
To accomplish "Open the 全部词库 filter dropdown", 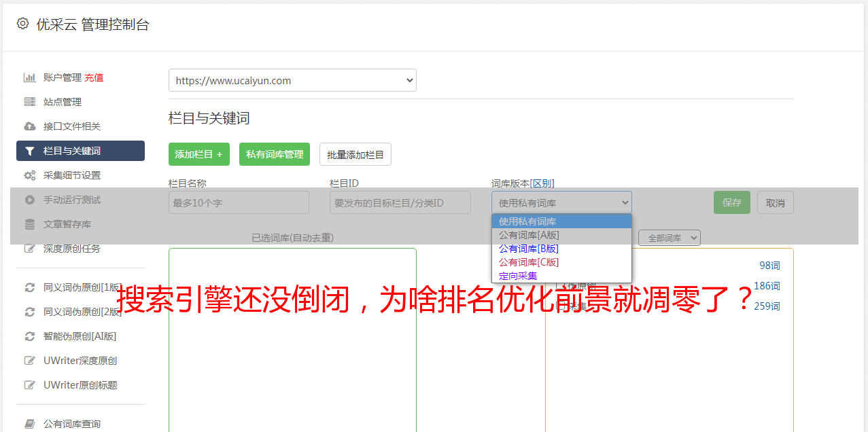I will [670, 238].
